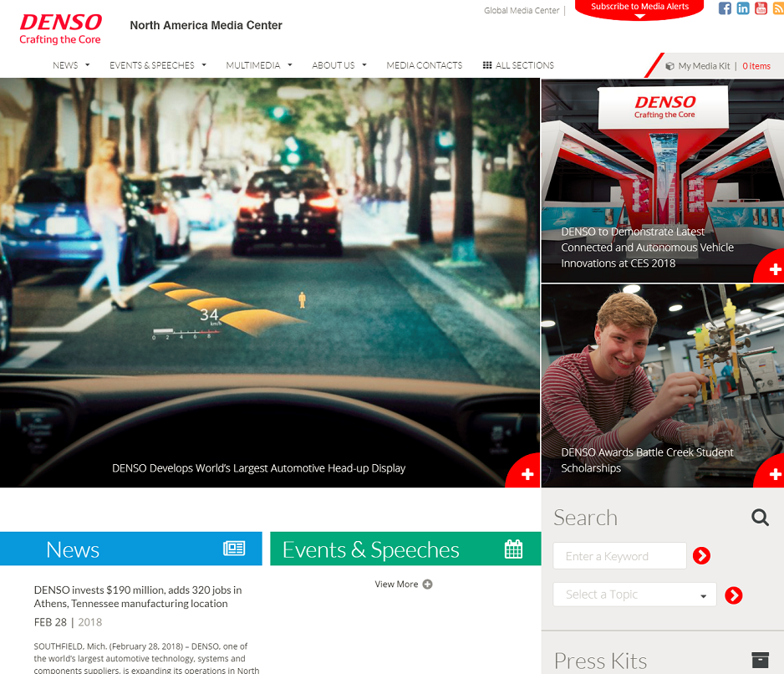784x674 pixels.
Task: Click the green Events & Speeches header
Action: [x=405, y=549]
